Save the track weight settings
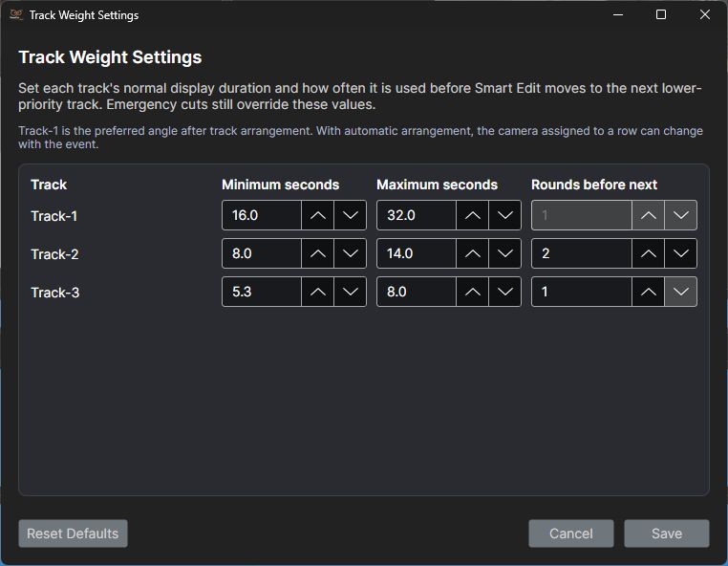The height and width of the screenshot is (566, 728). (x=667, y=533)
